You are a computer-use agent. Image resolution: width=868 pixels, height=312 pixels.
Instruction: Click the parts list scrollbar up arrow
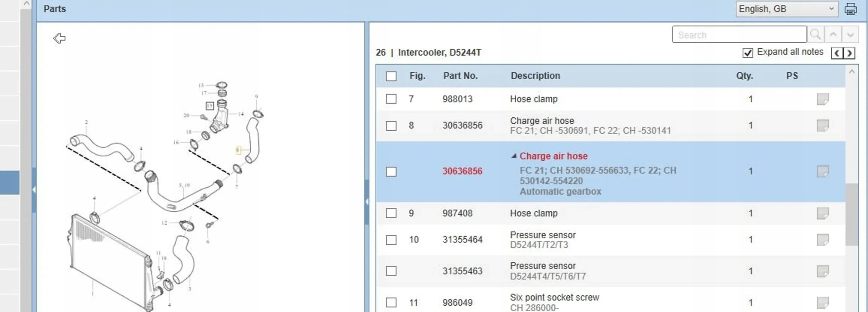tap(852, 72)
